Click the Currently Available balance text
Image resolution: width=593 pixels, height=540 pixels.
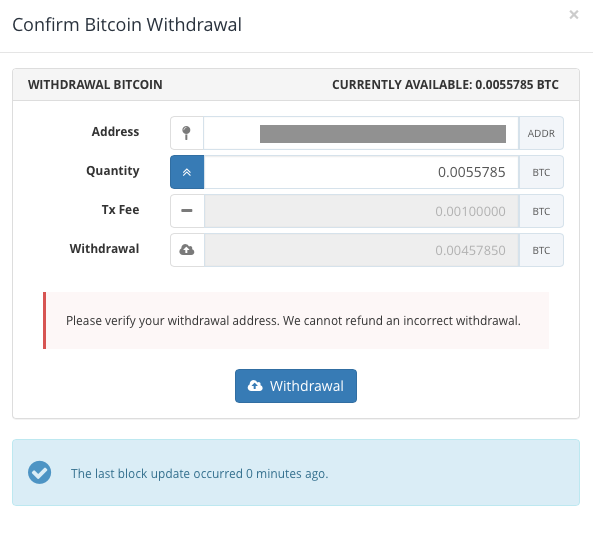pos(445,85)
